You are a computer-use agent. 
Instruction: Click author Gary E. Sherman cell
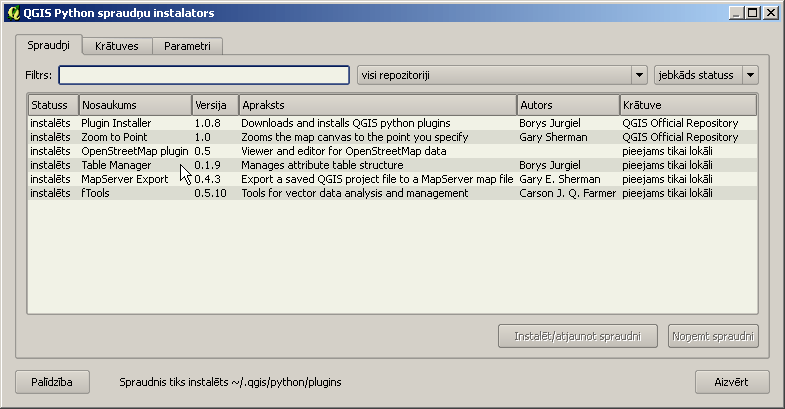tap(560, 179)
